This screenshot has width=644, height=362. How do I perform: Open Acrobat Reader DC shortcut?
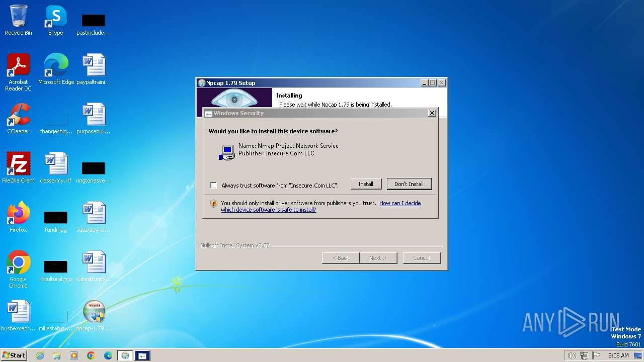[18, 72]
